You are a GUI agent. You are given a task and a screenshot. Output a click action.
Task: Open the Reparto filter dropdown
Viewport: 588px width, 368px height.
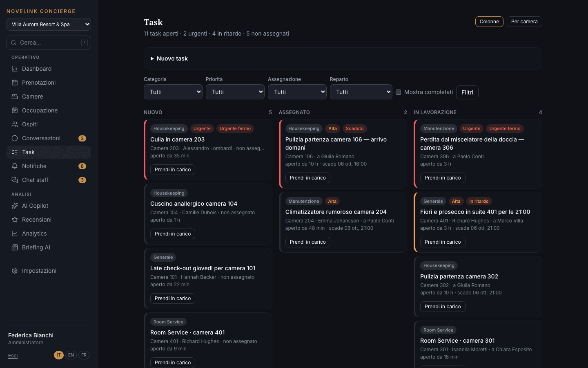tap(361, 92)
